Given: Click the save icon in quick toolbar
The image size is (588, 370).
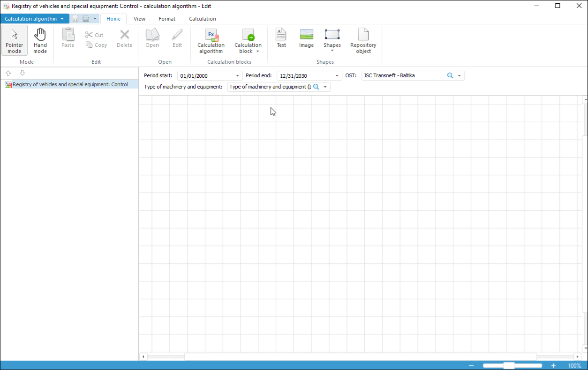Looking at the screenshot, I should [x=75, y=19].
